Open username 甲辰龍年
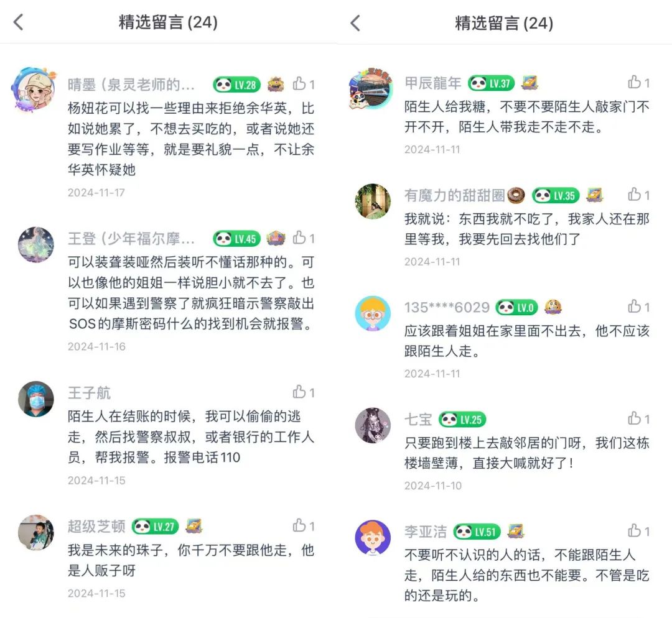Image resolution: width=672 pixels, height=618 pixels. [x=433, y=83]
